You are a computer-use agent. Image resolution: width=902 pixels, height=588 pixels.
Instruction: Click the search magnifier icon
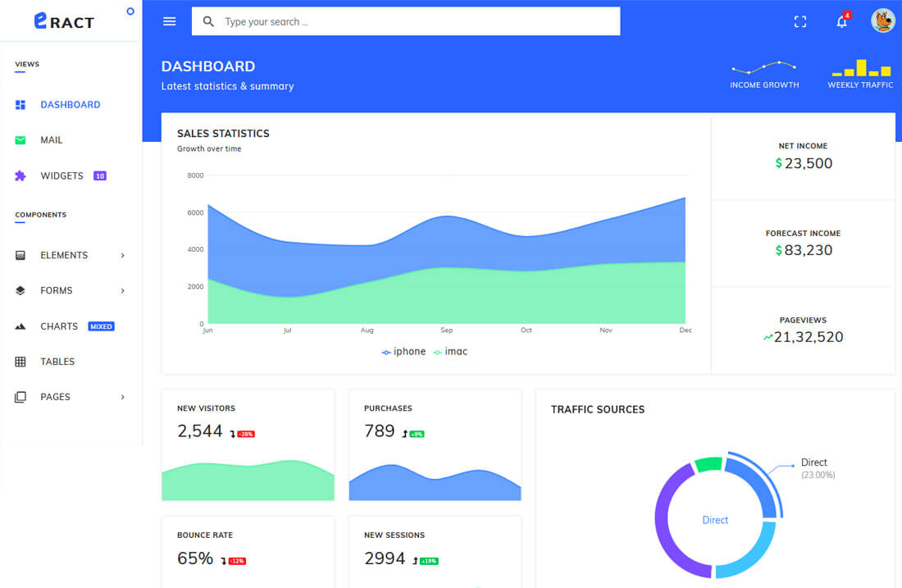207,21
